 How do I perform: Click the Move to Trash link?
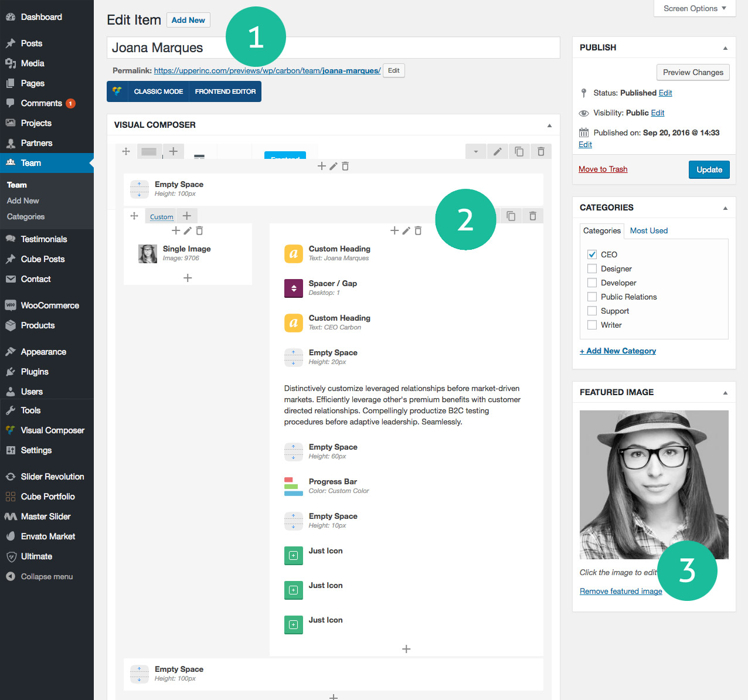pyautogui.click(x=603, y=169)
